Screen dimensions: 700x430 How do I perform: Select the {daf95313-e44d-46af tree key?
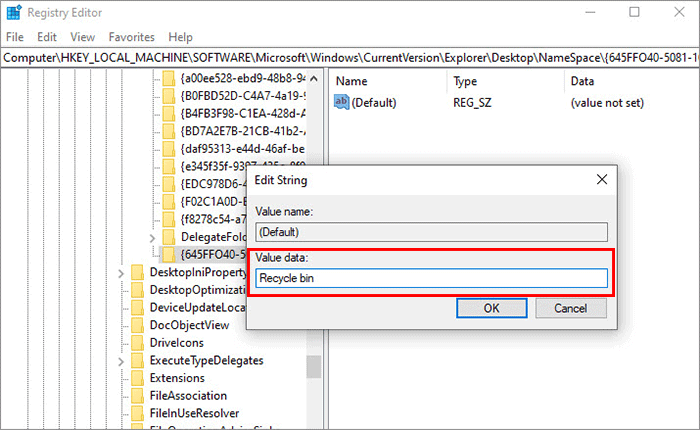pos(242,149)
